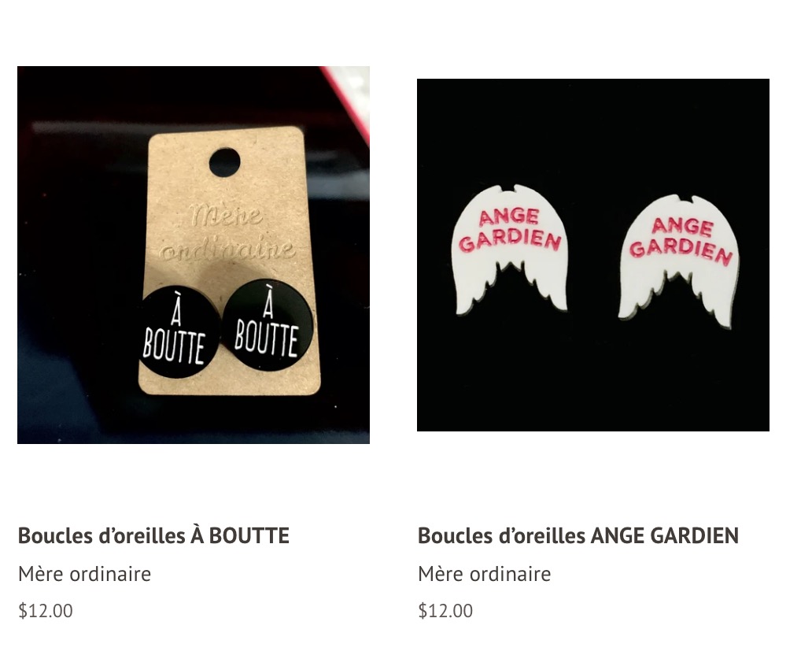Click the embossed Mère ordinaire text on the card
Viewport: 812px width, 655px height.
[227, 232]
